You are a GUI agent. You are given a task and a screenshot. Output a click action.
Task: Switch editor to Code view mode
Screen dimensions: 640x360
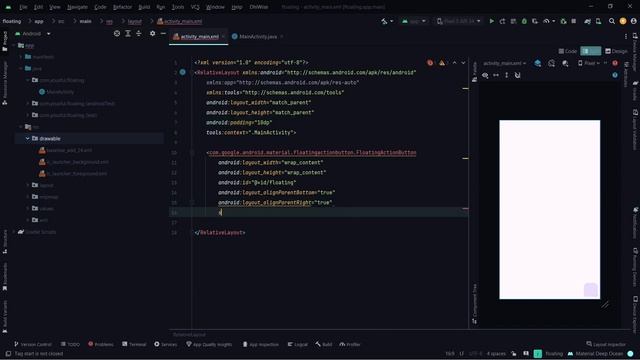point(568,51)
